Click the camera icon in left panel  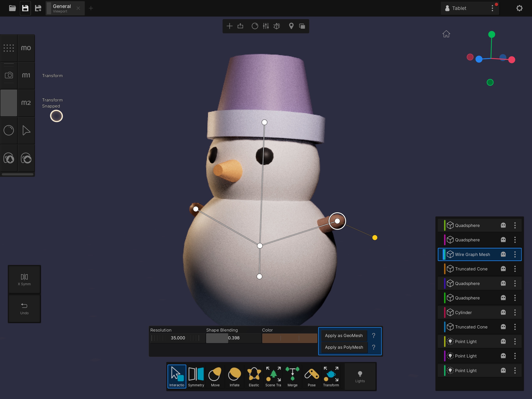[9, 75]
